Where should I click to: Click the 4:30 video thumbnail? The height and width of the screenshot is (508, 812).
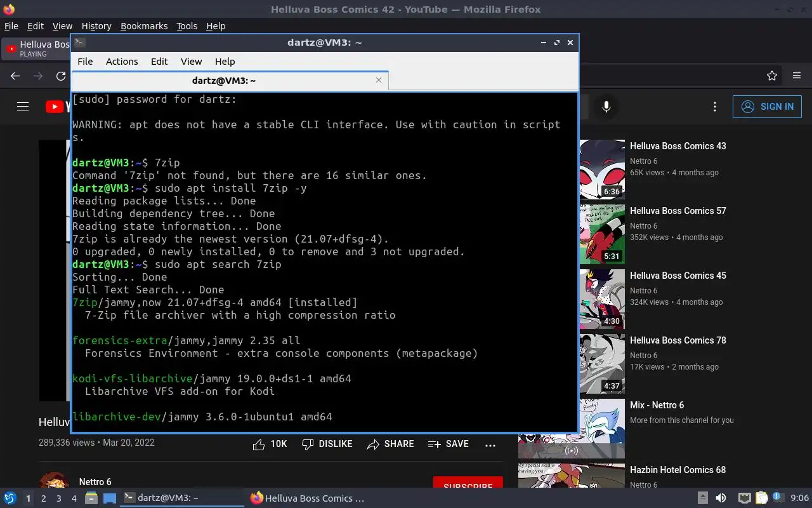(x=602, y=299)
